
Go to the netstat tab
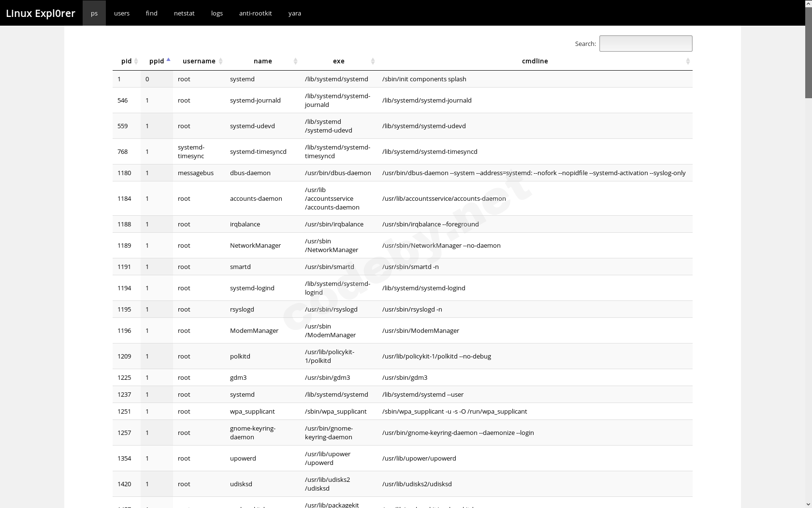point(184,13)
